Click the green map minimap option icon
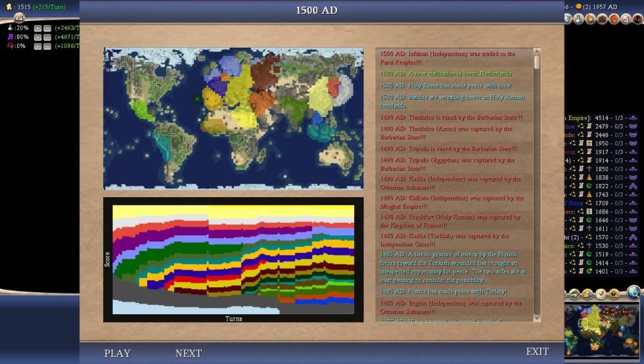The height and width of the screenshot is (364, 644). [x=575, y=294]
